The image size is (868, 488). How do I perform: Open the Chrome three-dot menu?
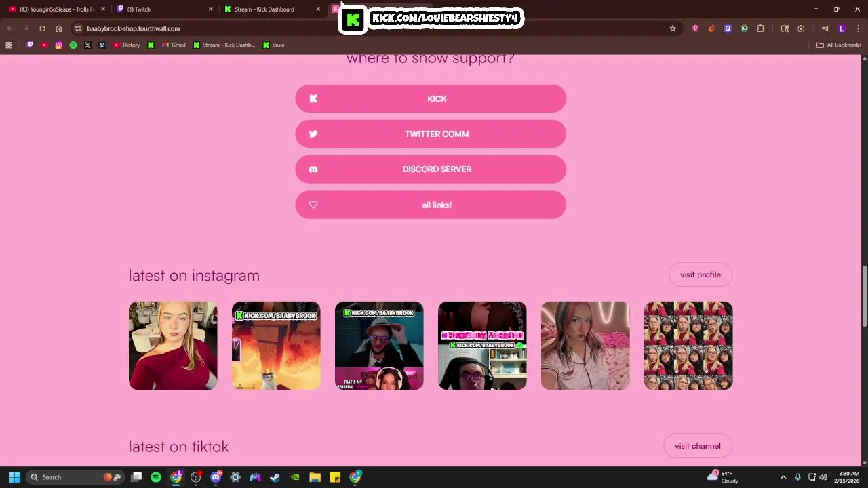tap(857, 28)
